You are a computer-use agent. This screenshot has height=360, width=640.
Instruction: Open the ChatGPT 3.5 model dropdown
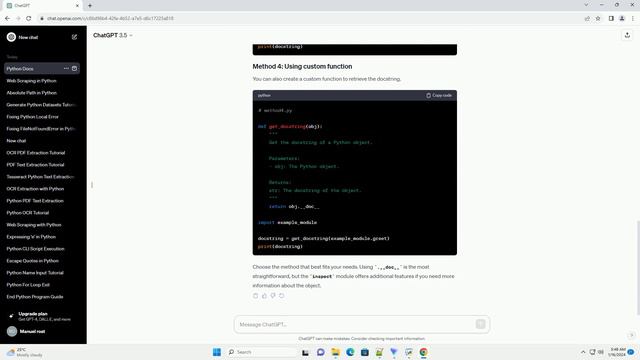pos(112,36)
